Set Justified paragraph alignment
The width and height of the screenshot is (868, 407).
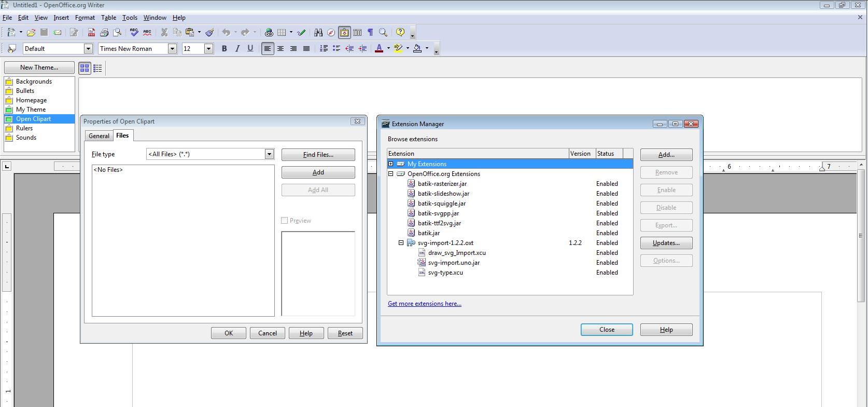(x=306, y=48)
